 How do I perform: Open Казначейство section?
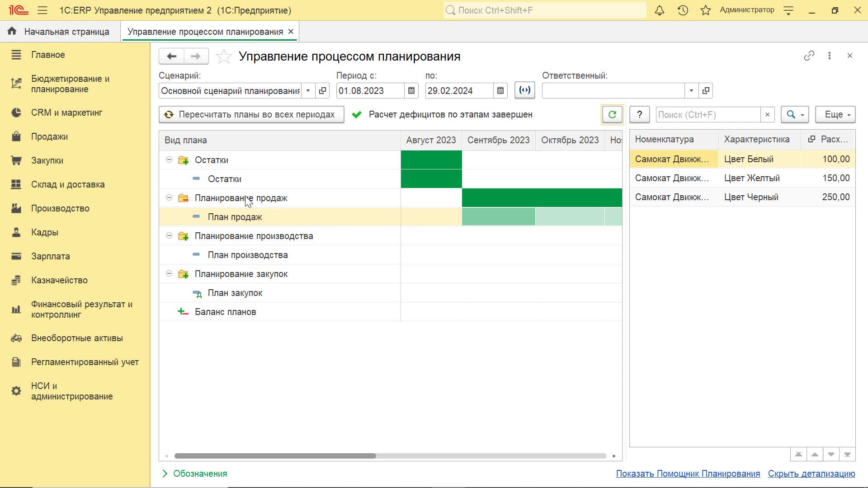point(59,280)
